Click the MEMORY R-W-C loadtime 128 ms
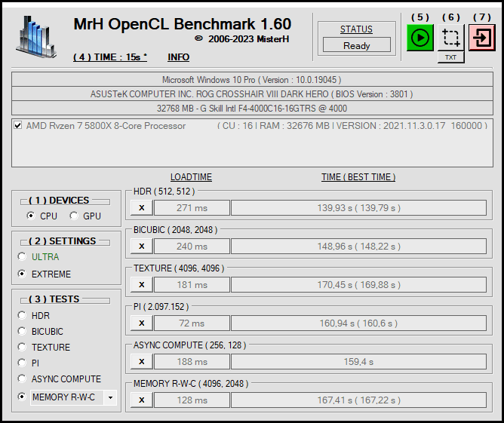 tap(192, 400)
